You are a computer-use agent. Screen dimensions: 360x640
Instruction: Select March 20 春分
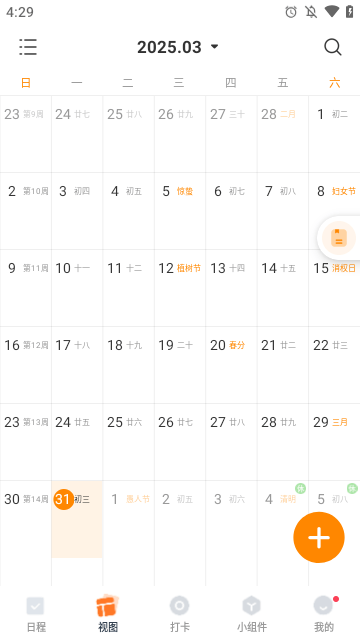[231, 365]
